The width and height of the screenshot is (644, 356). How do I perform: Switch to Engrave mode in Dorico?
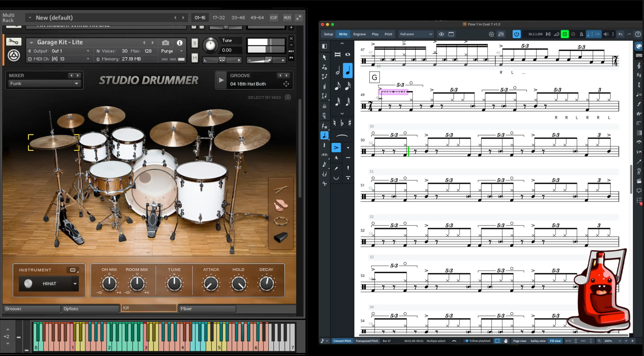pyautogui.click(x=359, y=34)
